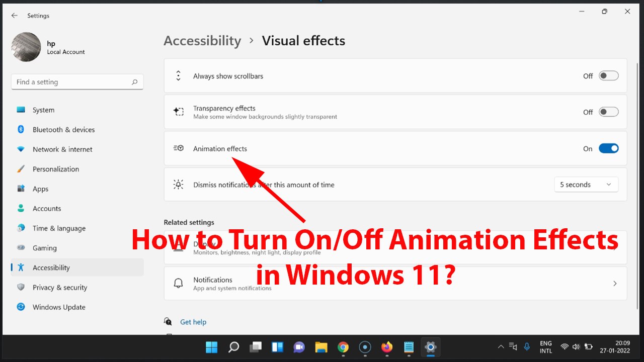644x362 pixels.
Task: Click the magnifier icon in Find a setting
Action: coord(134,82)
